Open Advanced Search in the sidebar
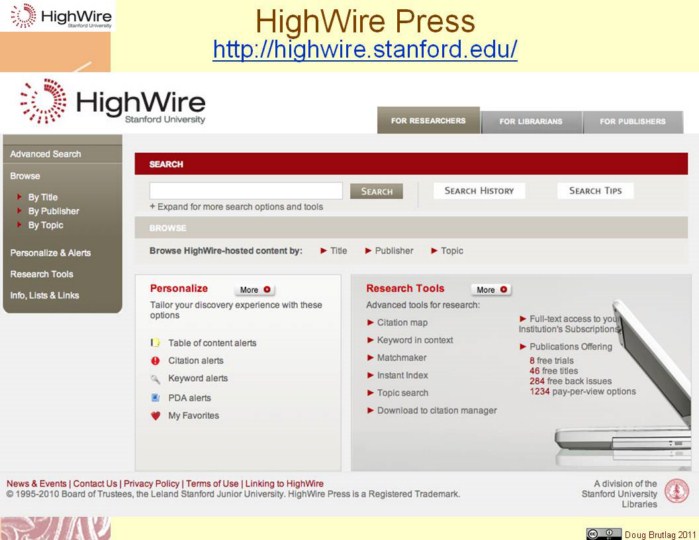This screenshot has width=699, height=540. pyautogui.click(x=46, y=154)
